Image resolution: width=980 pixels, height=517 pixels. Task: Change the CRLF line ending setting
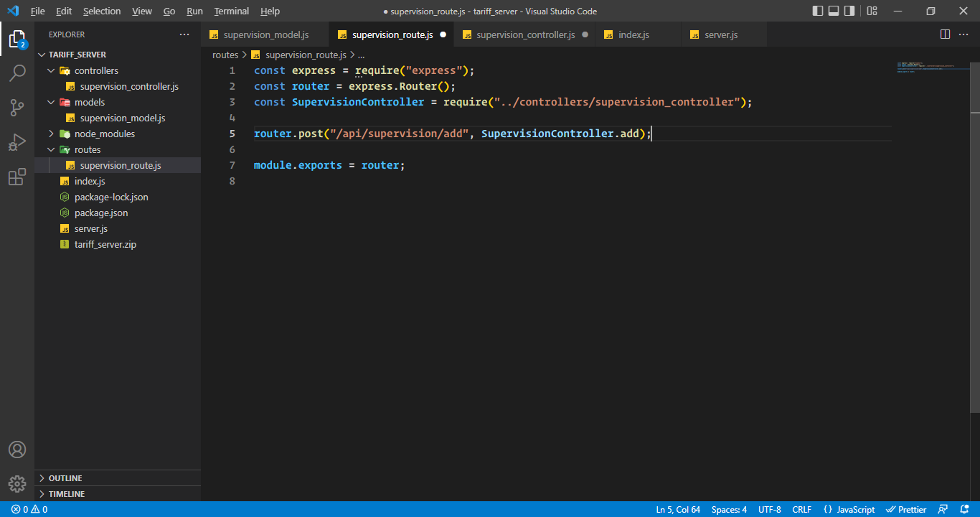[x=801, y=509]
